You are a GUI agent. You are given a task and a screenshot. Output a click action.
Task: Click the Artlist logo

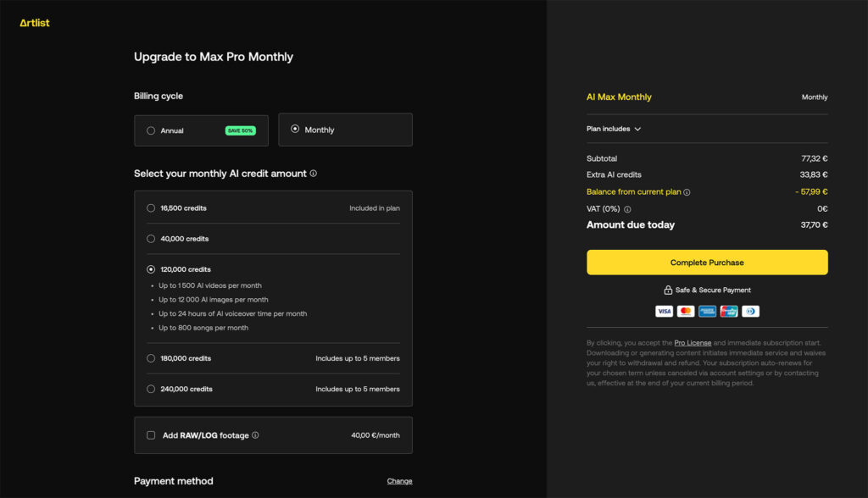35,23
